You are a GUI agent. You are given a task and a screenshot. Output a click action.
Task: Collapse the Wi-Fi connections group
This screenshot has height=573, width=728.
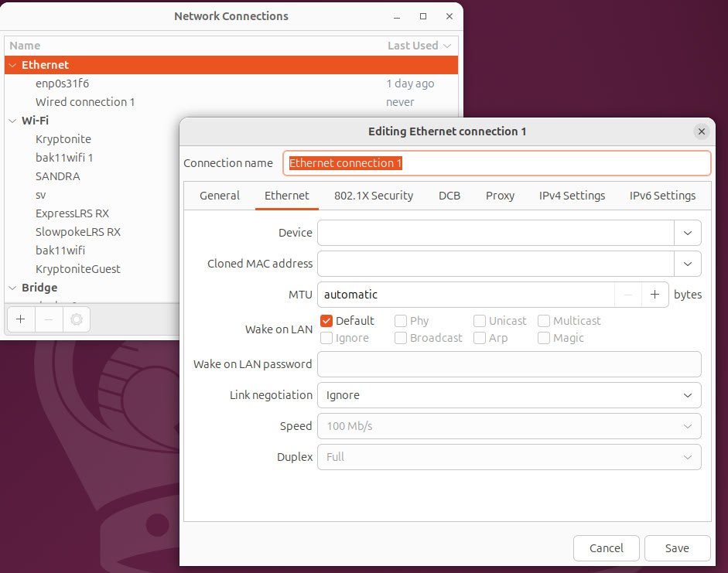click(12, 121)
